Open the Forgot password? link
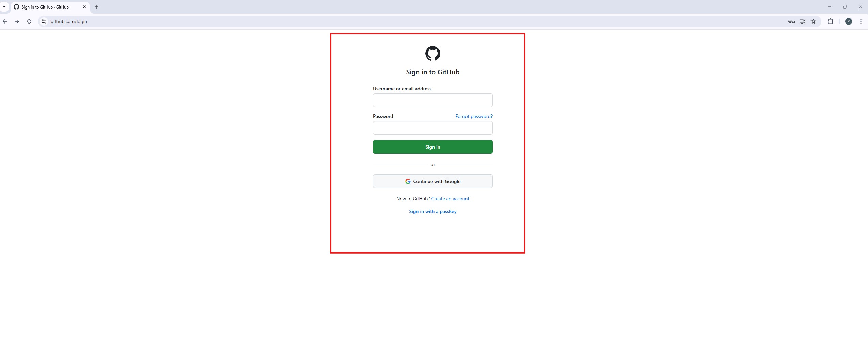868x337 pixels. coord(474,116)
